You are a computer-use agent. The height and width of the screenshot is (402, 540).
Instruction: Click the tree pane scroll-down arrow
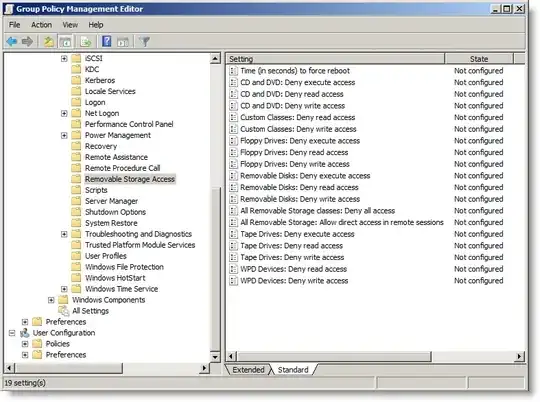[x=215, y=357]
